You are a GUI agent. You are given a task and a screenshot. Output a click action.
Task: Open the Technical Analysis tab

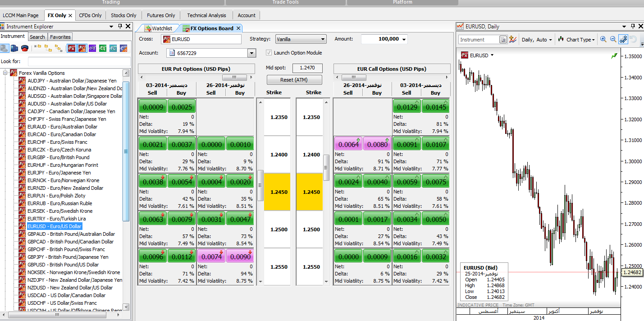pyautogui.click(x=207, y=15)
